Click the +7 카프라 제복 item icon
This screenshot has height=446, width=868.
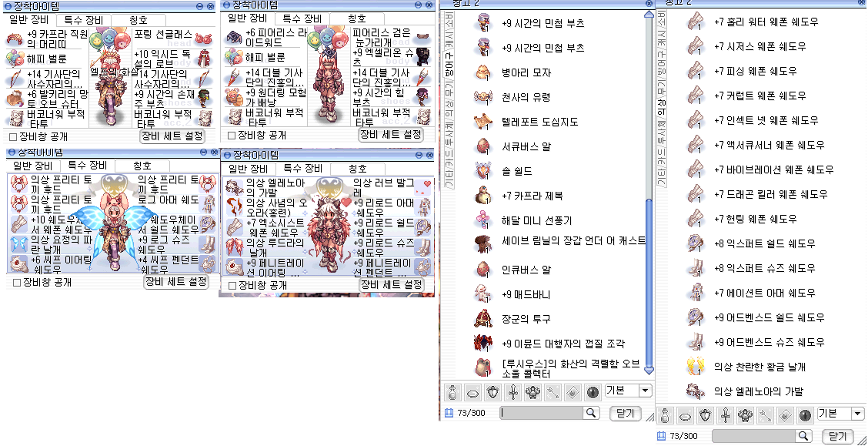483,196
